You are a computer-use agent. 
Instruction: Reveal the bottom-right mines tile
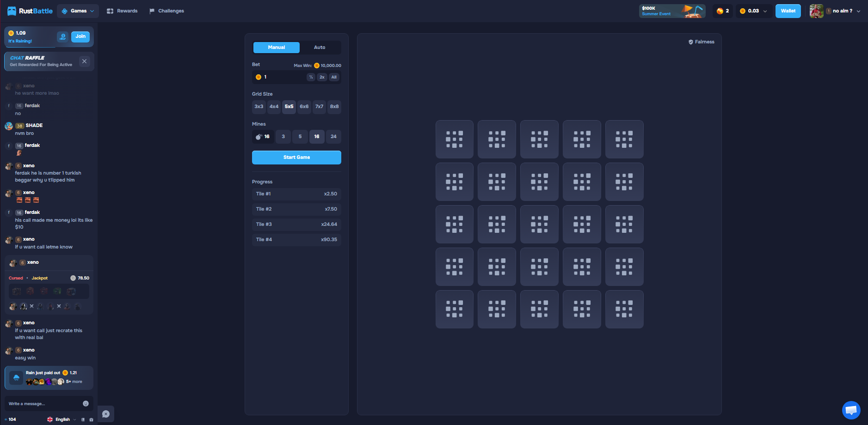[x=624, y=310]
